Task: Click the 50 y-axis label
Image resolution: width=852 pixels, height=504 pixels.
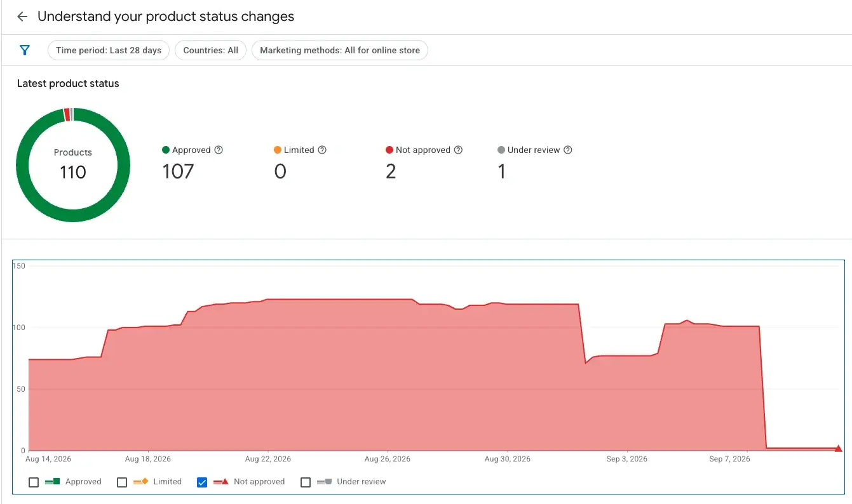Action: point(21,389)
